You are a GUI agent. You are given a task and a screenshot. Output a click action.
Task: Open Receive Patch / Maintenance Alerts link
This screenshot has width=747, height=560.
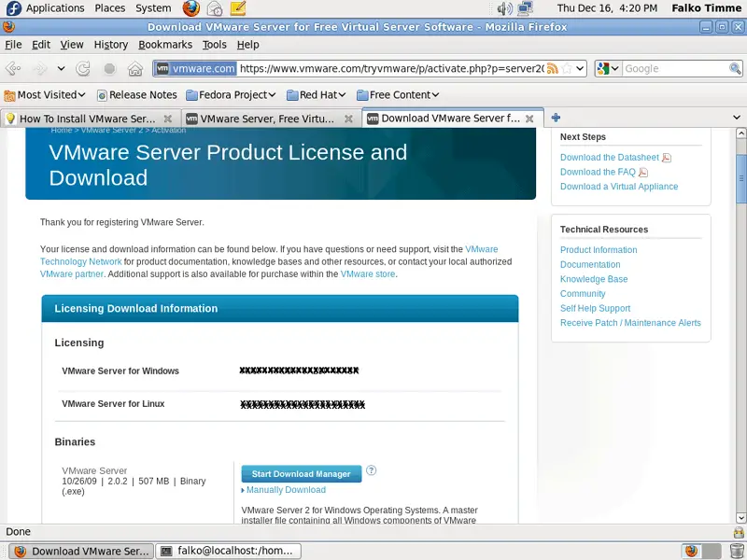click(x=630, y=323)
